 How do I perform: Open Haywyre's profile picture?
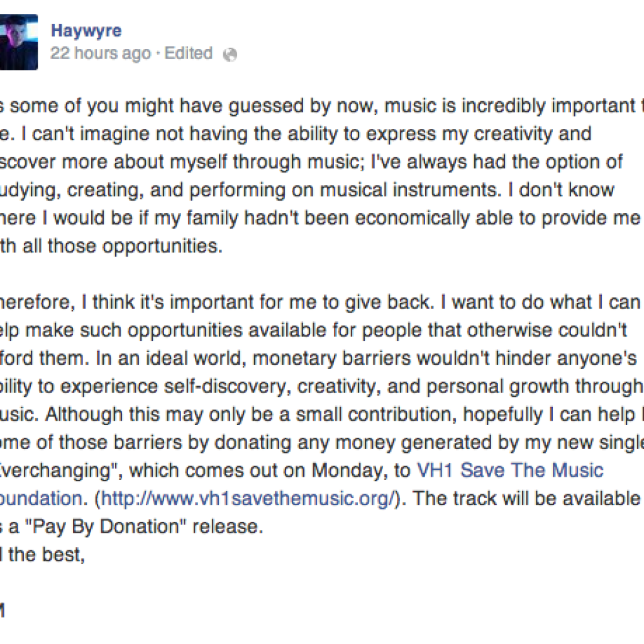click(18, 42)
